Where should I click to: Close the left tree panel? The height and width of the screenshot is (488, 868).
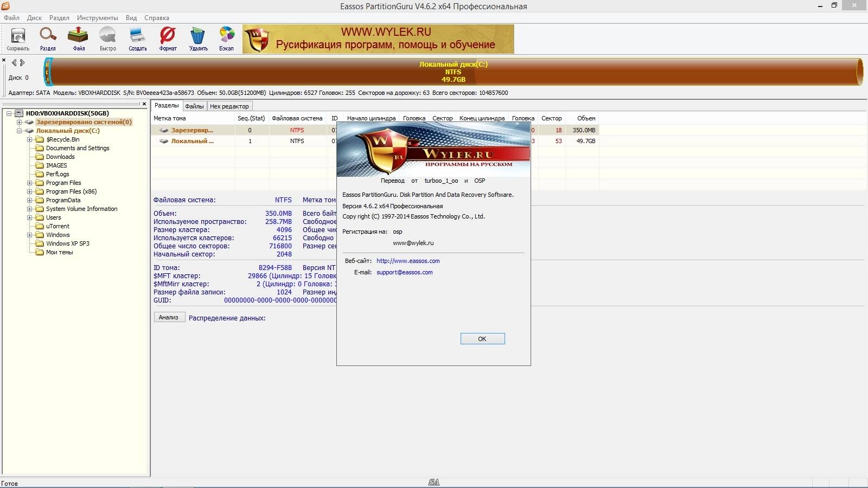click(x=144, y=104)
